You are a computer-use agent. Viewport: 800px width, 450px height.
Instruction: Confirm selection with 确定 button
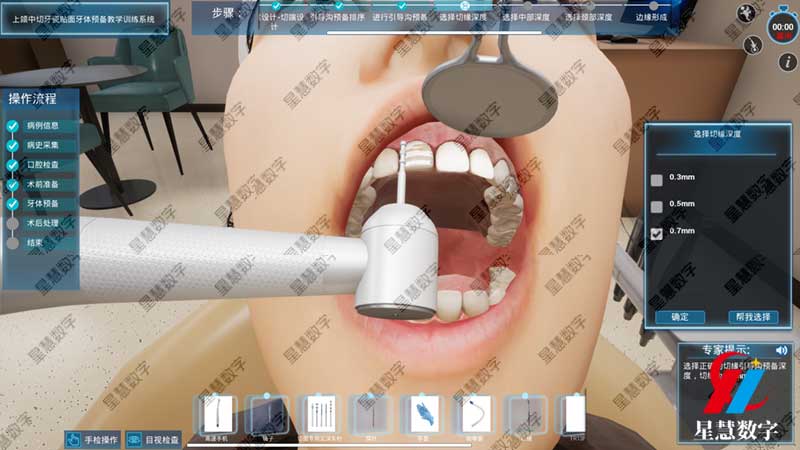[x=680, y=317]
